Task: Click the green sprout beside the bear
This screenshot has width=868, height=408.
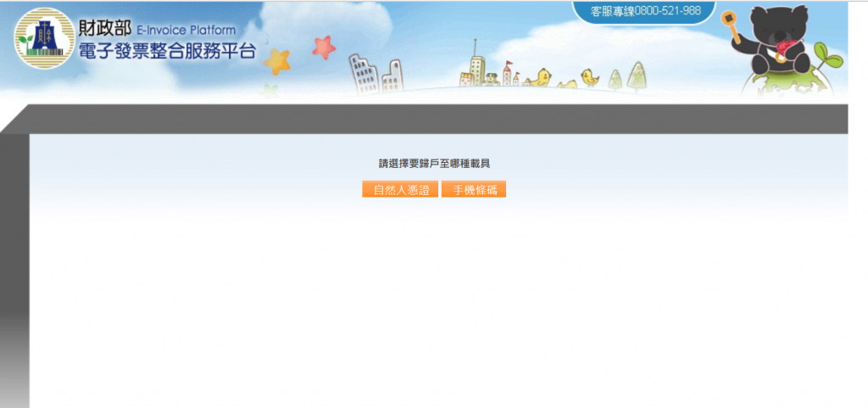Action: pos(828,58)
